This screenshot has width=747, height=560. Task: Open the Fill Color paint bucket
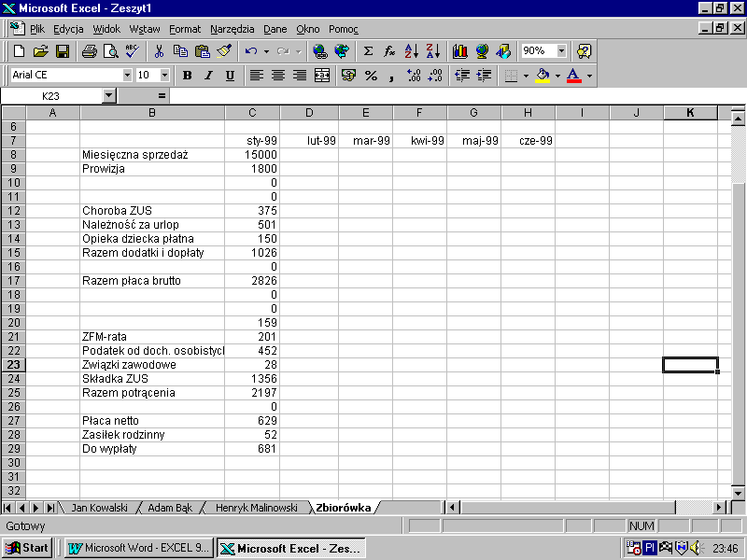coord(542,76)
